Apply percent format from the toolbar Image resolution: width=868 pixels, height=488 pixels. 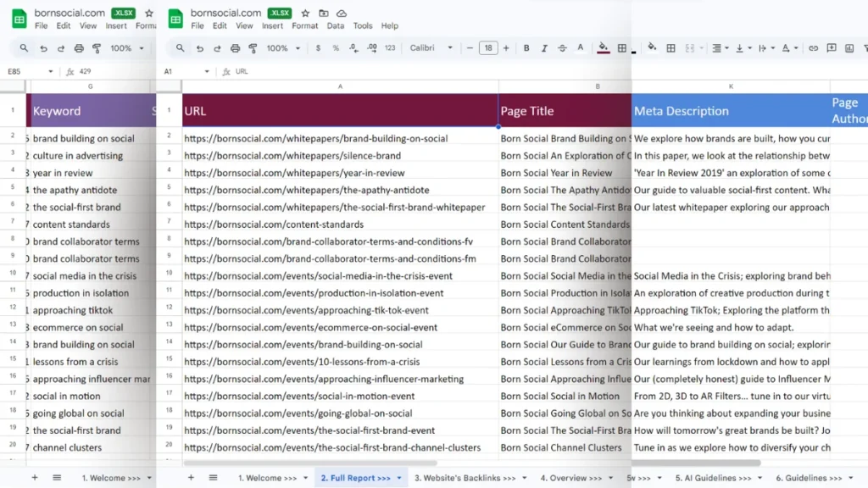(x=334, y=48)
